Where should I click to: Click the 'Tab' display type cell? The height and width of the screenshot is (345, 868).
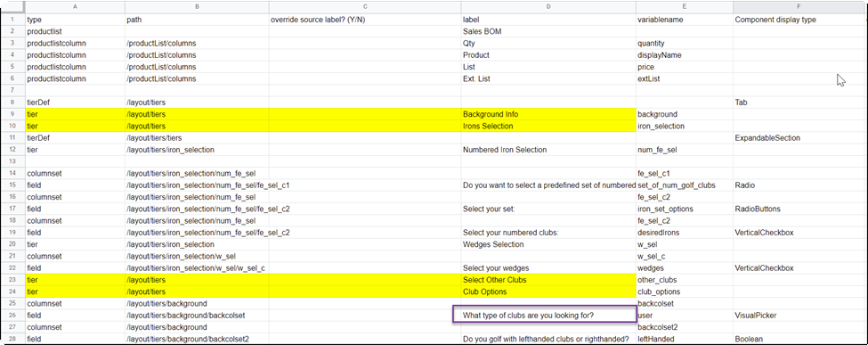coord(799,103)
